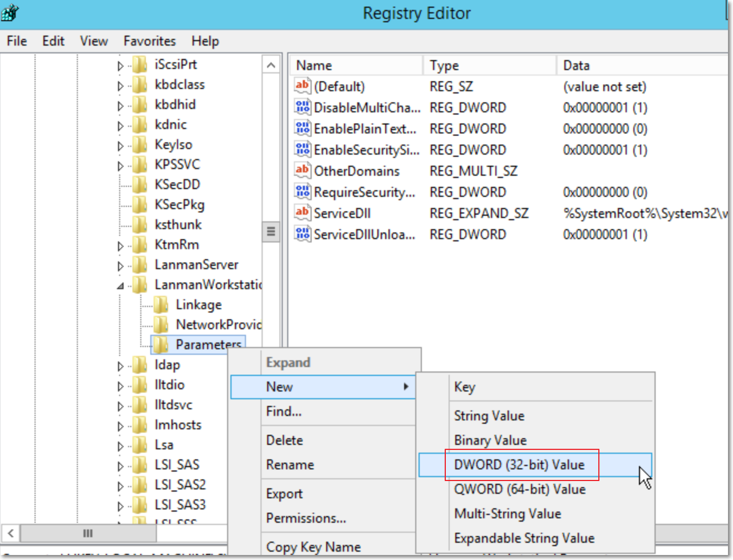Select the Lsa key in tree

pos(164,445)
